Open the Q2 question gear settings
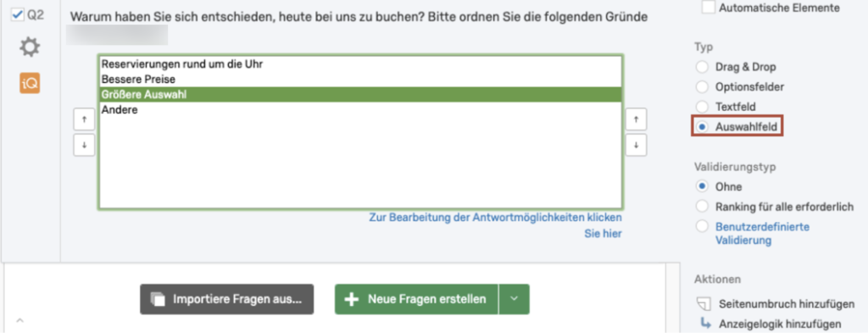The height and width of the screenshot is (333, 868). 30,47
